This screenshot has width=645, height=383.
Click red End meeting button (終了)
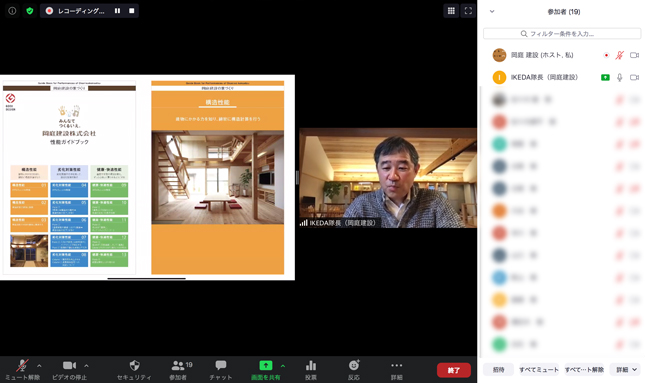(454, 370)
